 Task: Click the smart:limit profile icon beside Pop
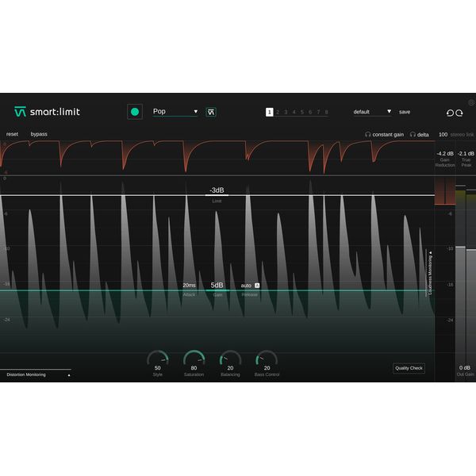pos(211,112)
